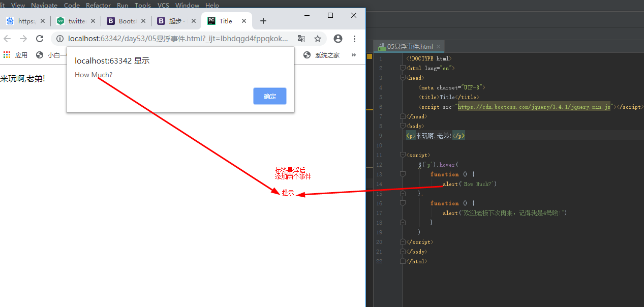Reload the localhost page
Screen dimensions: 644x307
tap(39, 39)
